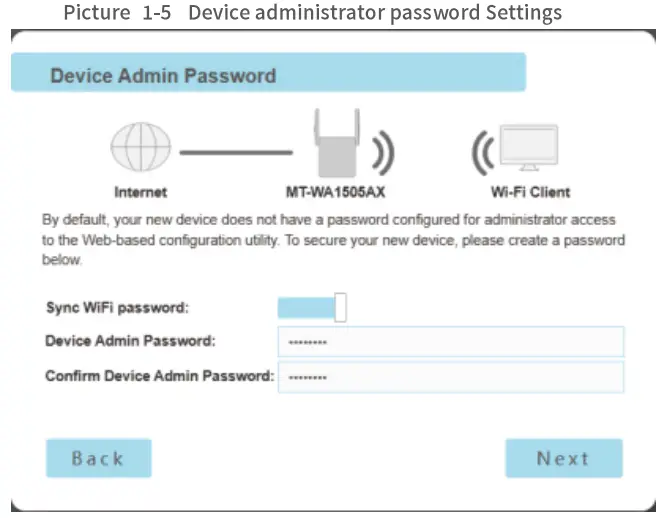Click the signal waves beside the extender
This screenshot has width=663, height=518.
point(382,154)
